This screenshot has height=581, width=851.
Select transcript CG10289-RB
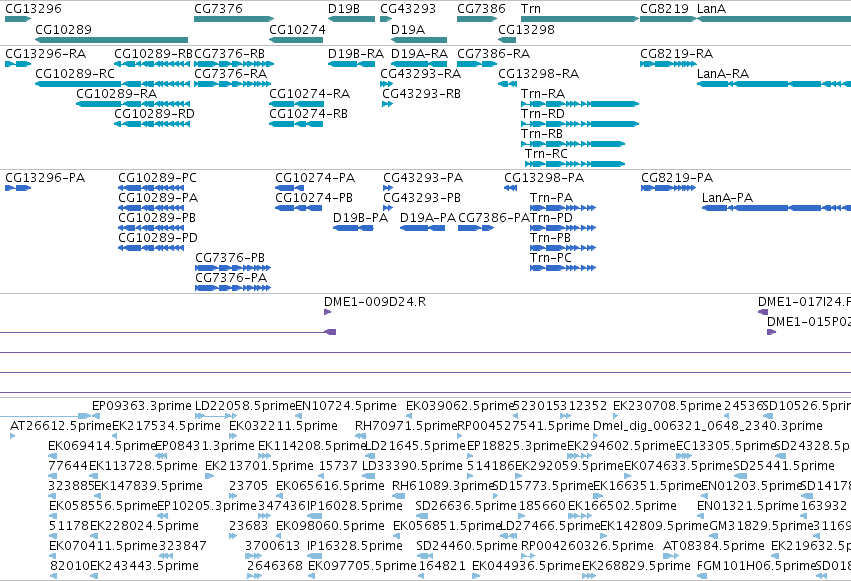click(x=152, y=64)
